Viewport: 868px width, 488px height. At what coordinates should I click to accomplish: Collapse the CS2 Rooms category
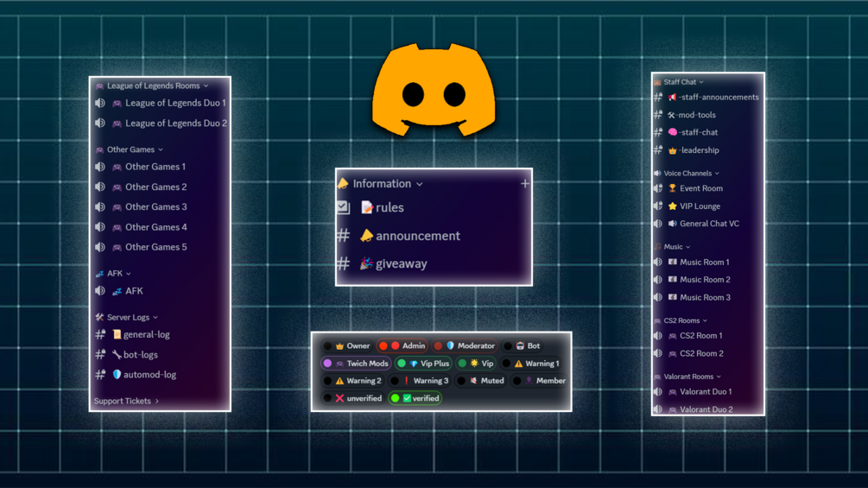(x=681, y=320)
